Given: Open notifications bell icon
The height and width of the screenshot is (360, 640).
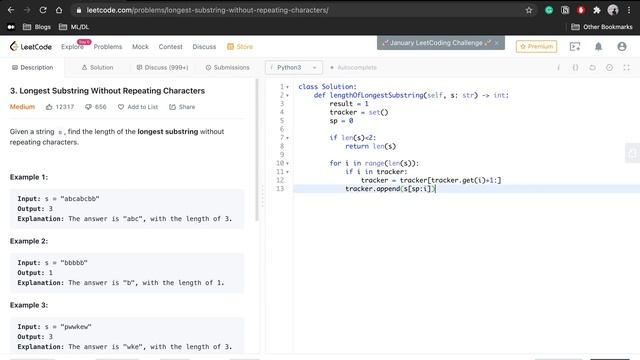Looking at the screenshot, I should tap(598, 47).
